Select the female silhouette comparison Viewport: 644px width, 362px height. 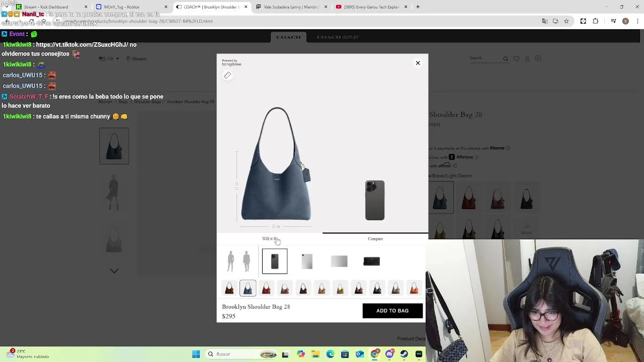pyautogui.click(x=230, y=261)
